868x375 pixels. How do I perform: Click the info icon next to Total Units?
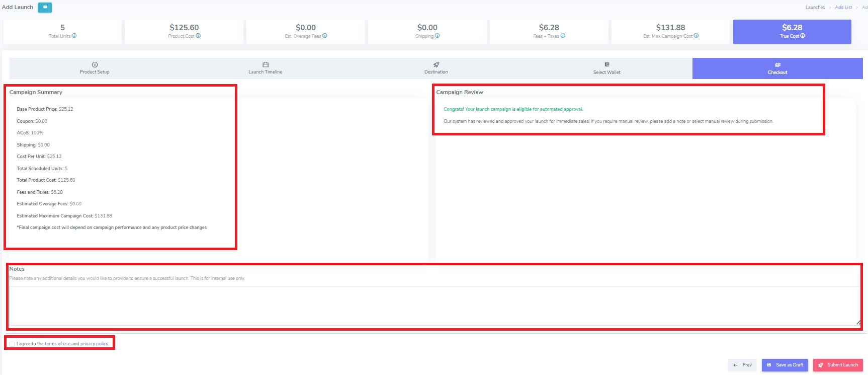point(74,36)
